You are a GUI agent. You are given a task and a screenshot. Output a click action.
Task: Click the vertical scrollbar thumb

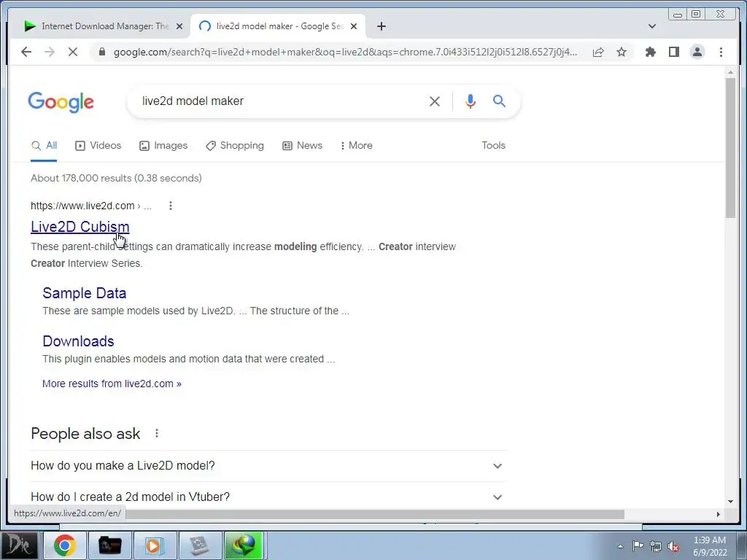(730, 148)
